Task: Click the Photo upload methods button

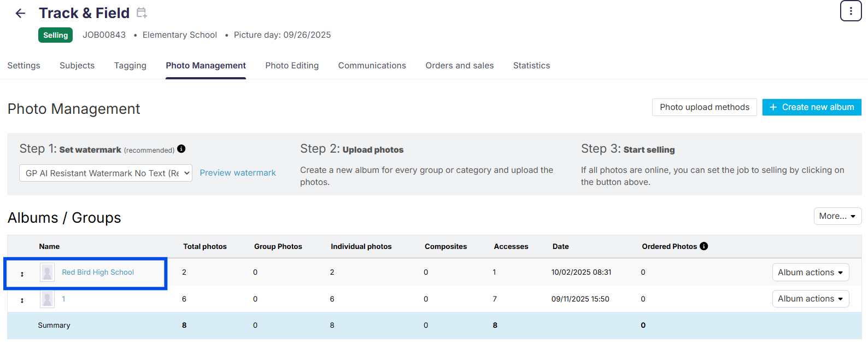Action: (x=704, y=107)
